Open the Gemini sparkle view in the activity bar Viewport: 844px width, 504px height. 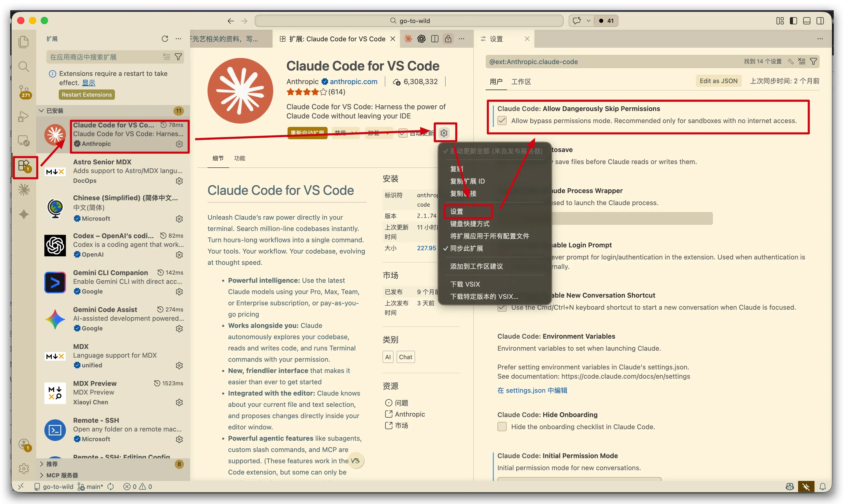point(24,214)
